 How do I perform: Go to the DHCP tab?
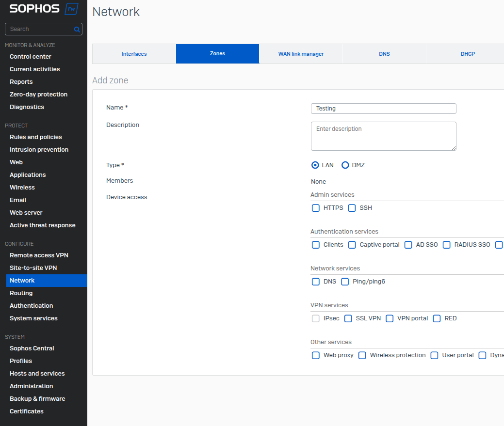click(468, 54)
